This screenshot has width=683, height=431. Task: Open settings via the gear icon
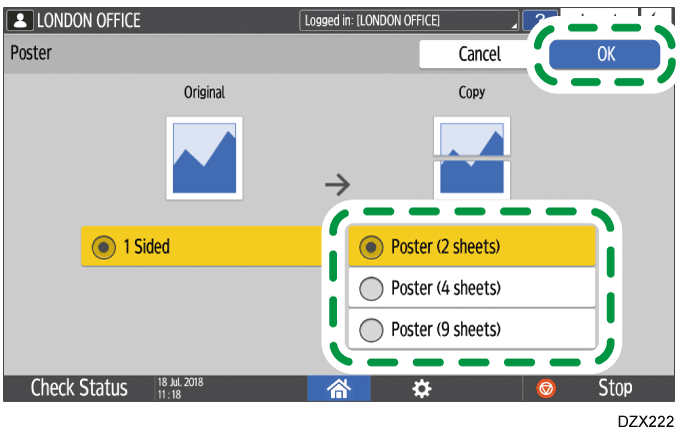click(x=421, y=388)
